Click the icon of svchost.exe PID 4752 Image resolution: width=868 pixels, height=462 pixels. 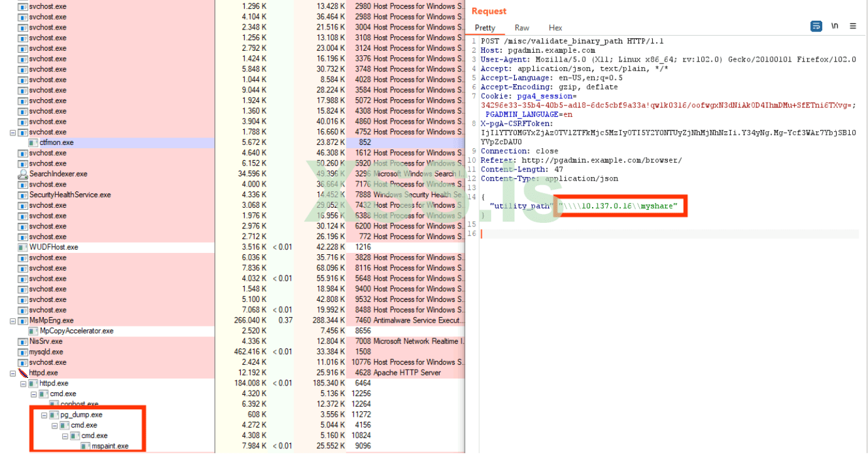pos(24,132)
